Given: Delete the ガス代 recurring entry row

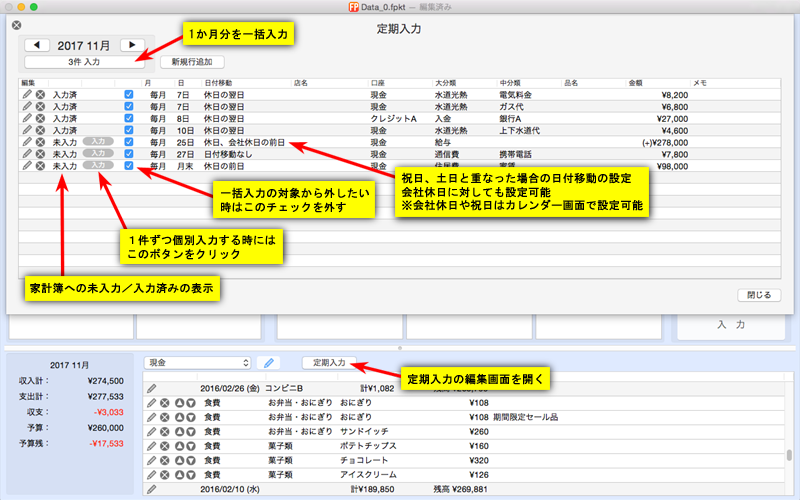Looking at the screenshot, I should coord(40,106).
